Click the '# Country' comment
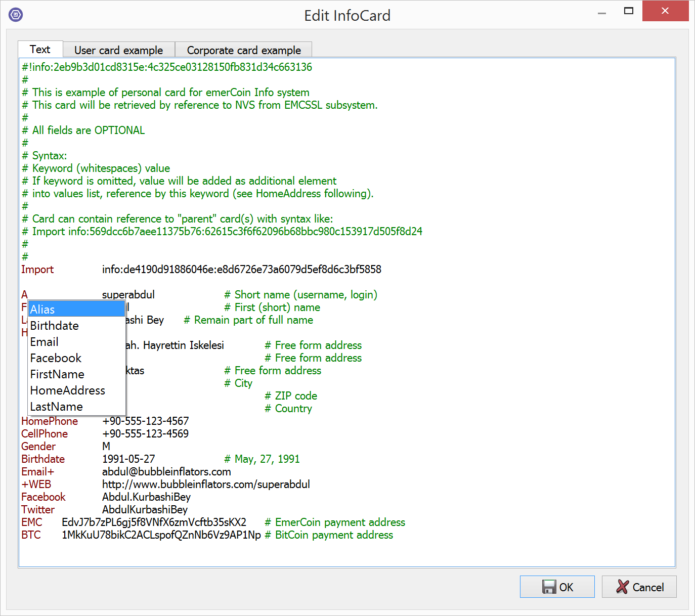Screen dimensions: 695x616 pyautogui.click(x=288, y=408)
